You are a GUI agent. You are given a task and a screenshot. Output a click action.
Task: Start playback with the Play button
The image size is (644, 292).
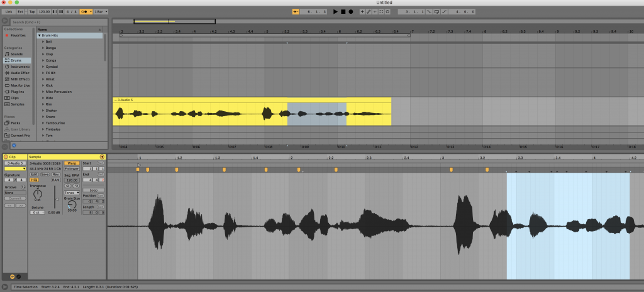coord(335,11)
